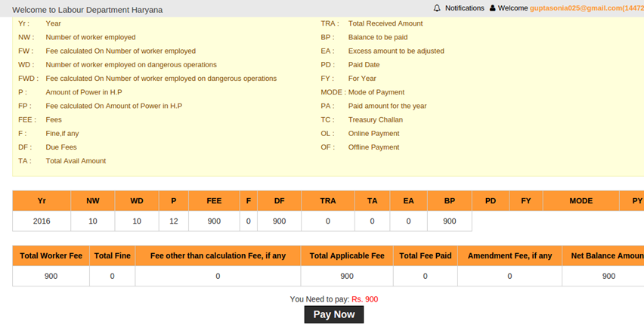The image size is (644, 328).
Task: Click the TRA column header
Action: pyautogui.click(x=327, y=201)
